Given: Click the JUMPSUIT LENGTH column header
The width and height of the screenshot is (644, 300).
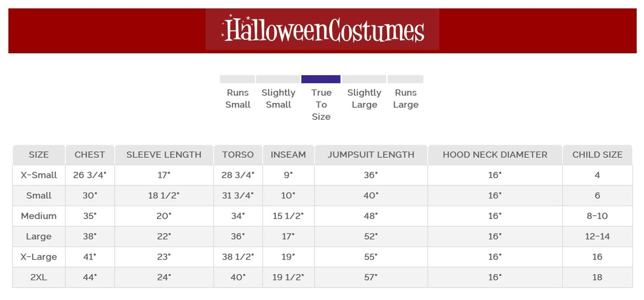Looking at the screenshot, I should (x=371, y=155).
